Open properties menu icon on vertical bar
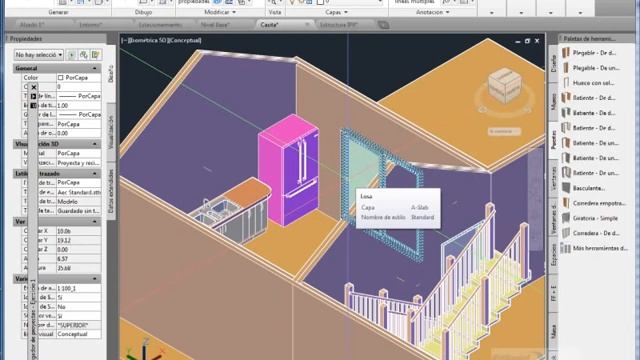640x360 pixels. pos(34,106)
